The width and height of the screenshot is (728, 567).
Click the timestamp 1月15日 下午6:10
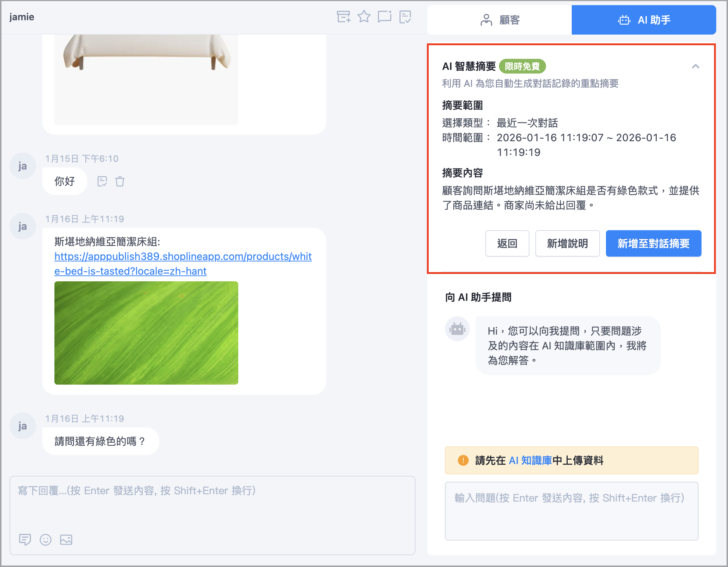82,159
